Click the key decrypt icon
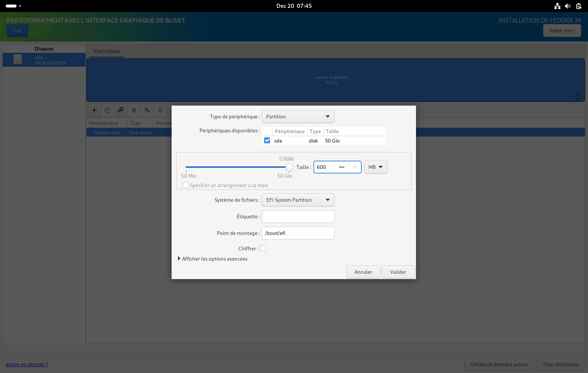 (147, 110)
